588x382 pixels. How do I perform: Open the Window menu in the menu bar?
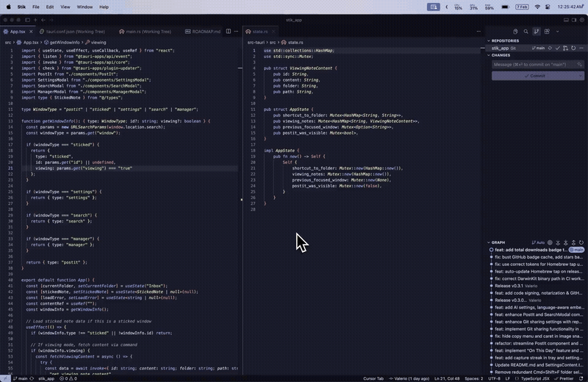(x=85, y=7)
